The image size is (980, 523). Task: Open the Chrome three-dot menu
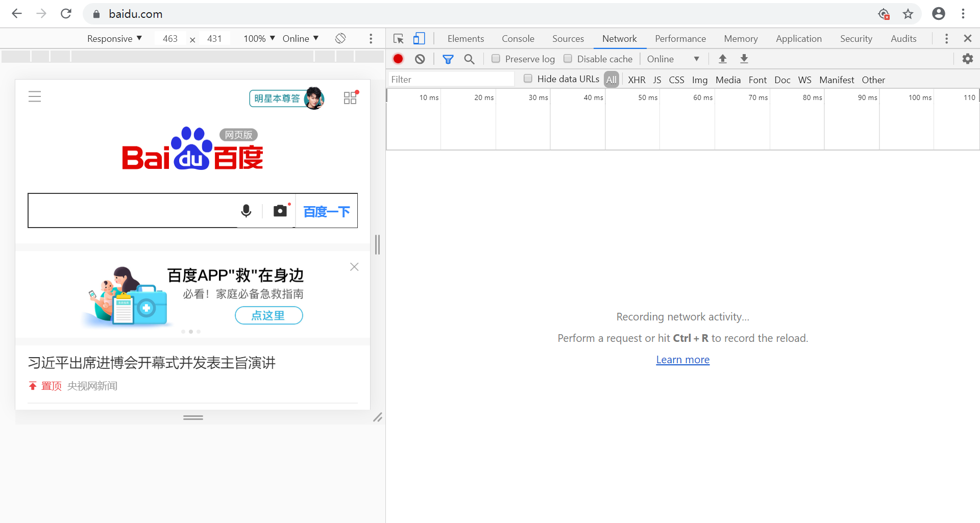(x=963, y=14)
